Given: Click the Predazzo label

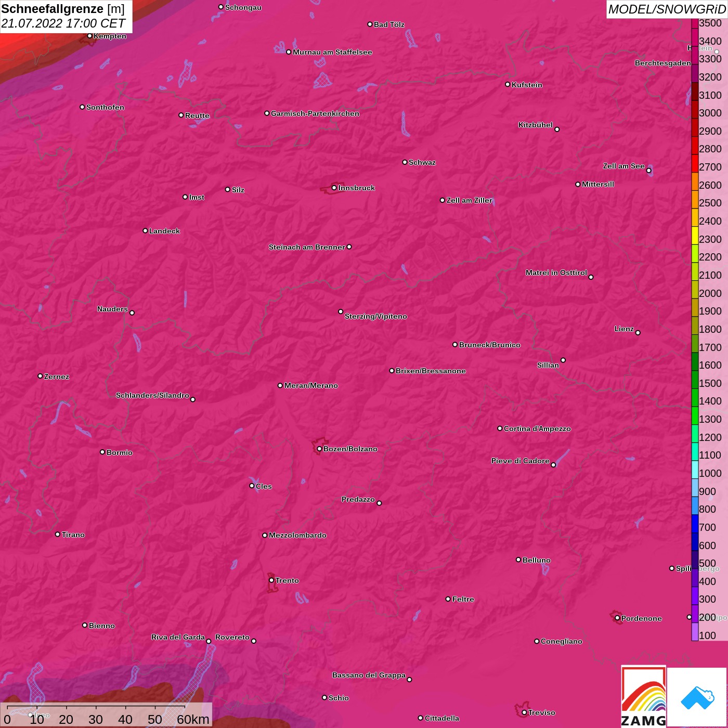Looking at the screenshot, I should pos(358,499).
